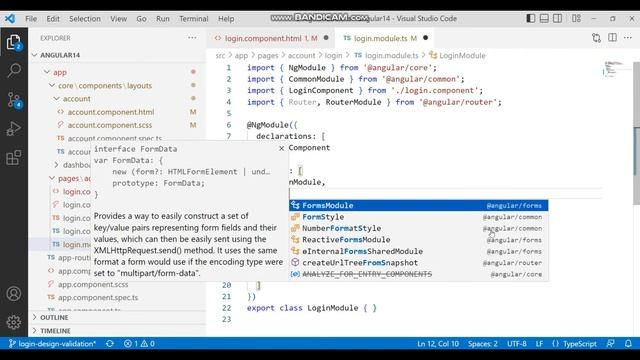Open Explorer Views and More Actions ellipsis

[192, 38]
